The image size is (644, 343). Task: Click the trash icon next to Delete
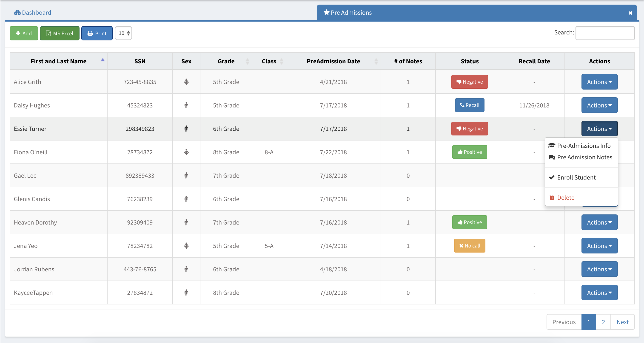click(x=552, y=198)
